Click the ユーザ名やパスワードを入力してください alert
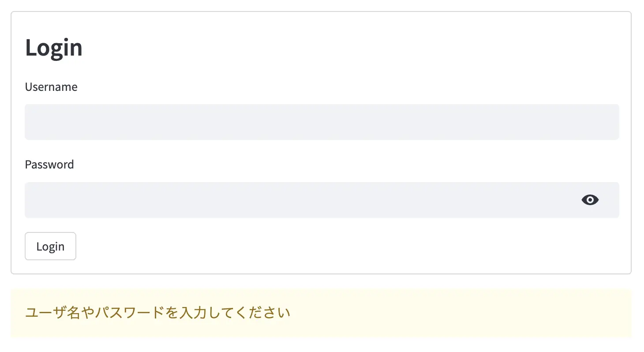Image resolution: width=644 pixels, height=352 pixels. coord(321,313)
